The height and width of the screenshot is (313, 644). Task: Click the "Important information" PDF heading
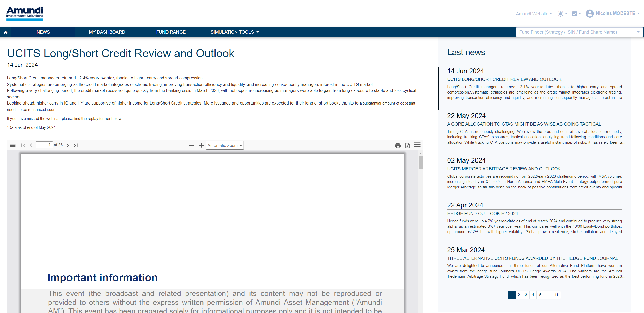coord(102,278)
